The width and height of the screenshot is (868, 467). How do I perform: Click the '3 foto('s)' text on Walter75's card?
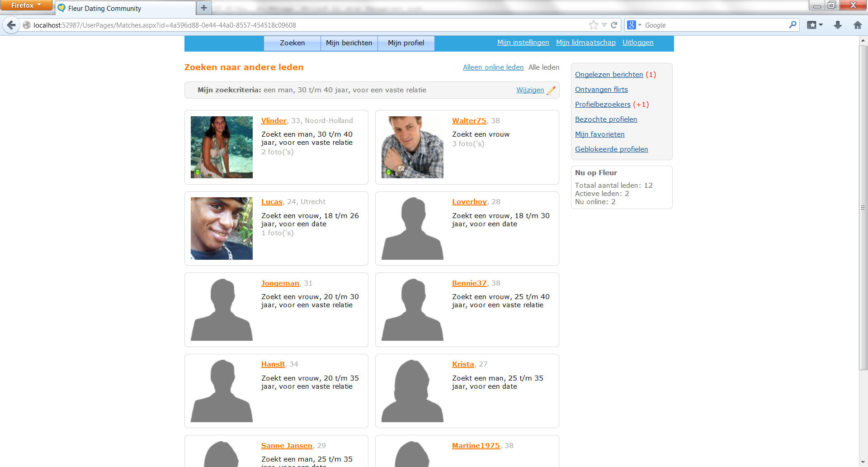(468, 144)
